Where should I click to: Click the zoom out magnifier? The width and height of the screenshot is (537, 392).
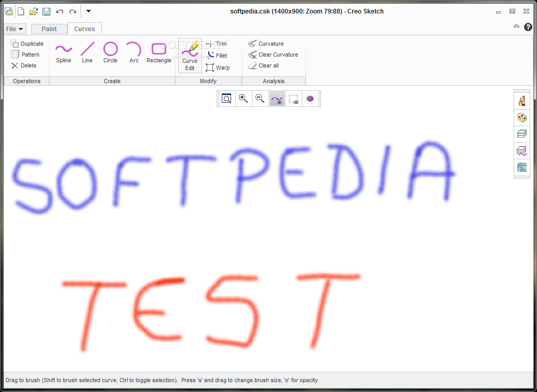pos(260,99)
